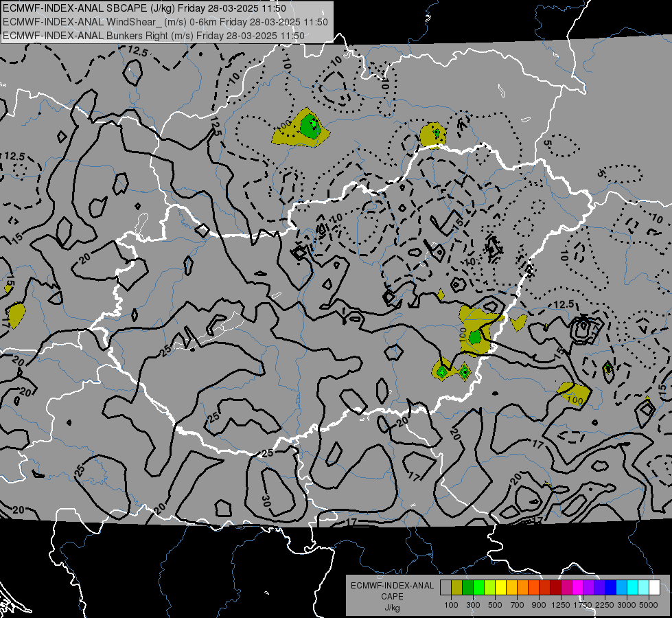Click the 900 legend value
Screen dimensions: 672x618
(x=539, y=605)
